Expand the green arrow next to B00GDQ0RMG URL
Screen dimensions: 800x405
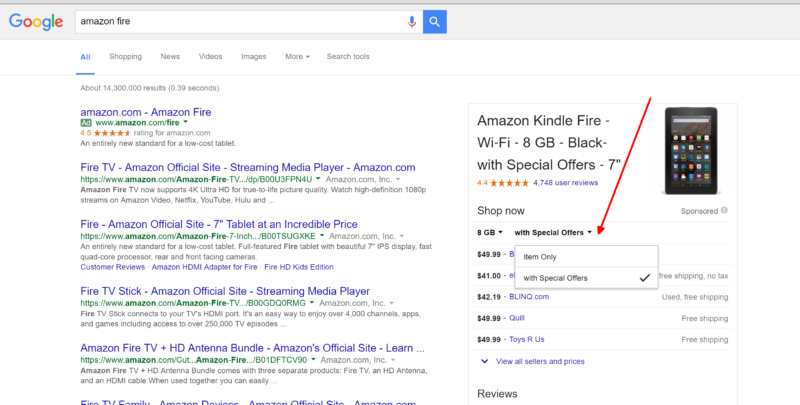(312, 302)
